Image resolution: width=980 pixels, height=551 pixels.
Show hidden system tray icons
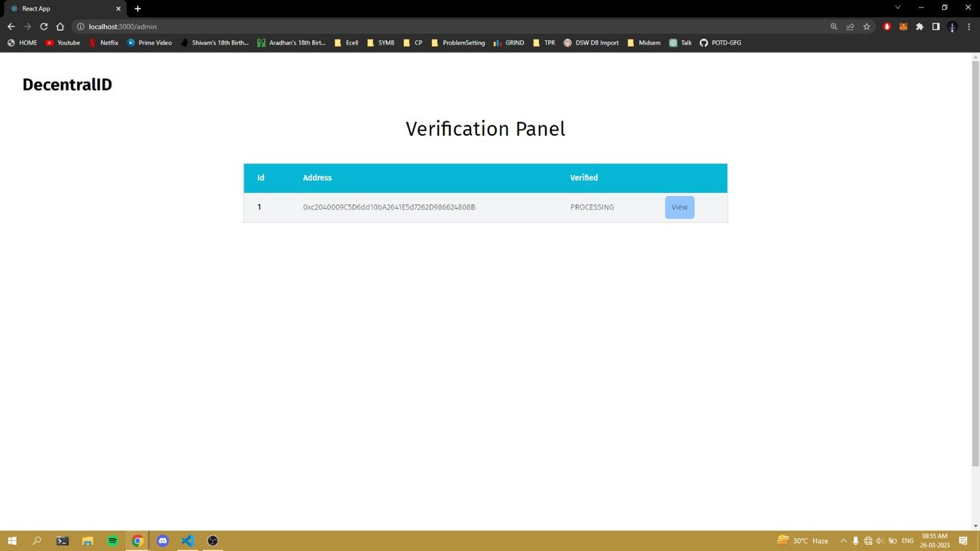[843, 541]
